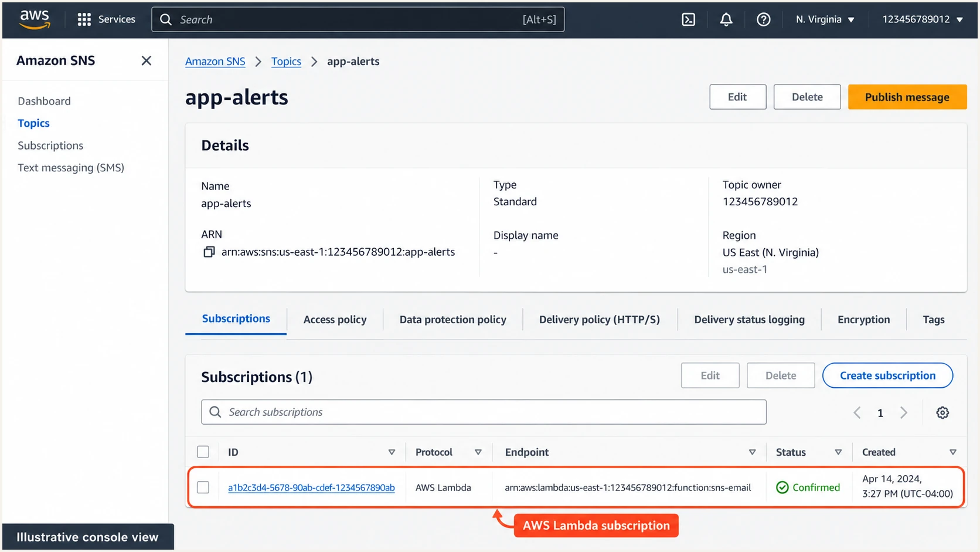This screenshot has height=552, width=980.
Task: Open the Services grid menu icon
Action: tap(84, 19)
